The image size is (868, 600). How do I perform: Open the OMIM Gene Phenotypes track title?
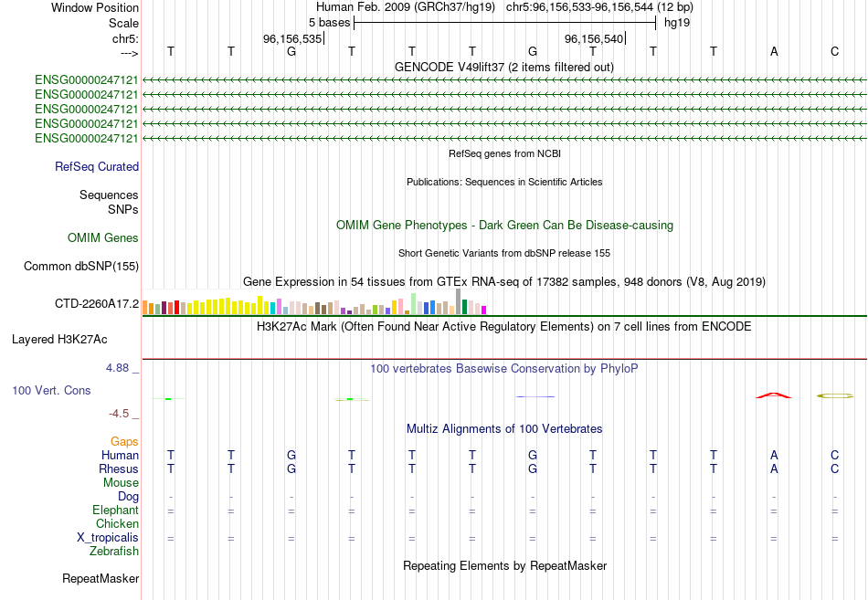[504, 226]
